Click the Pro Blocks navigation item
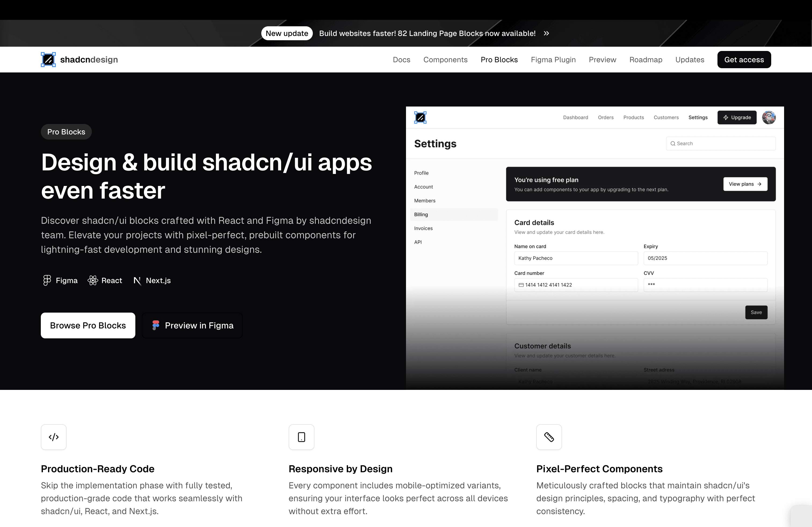This screenshot has height=527, width=812. pyautogui.click(x=499, y=59)
